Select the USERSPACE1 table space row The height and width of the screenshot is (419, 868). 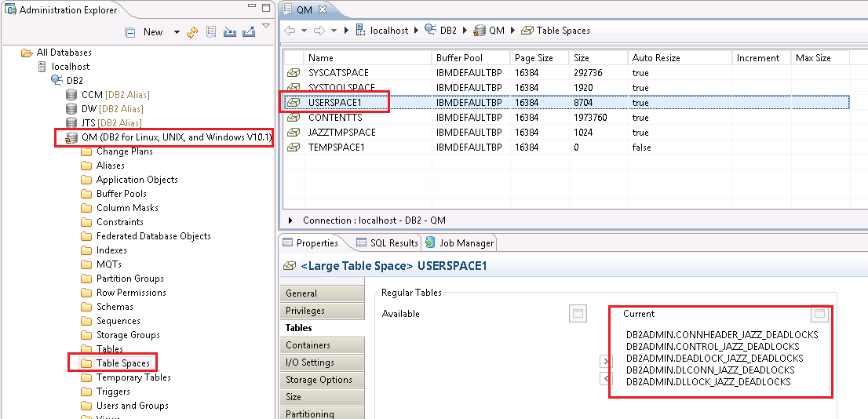567,103
